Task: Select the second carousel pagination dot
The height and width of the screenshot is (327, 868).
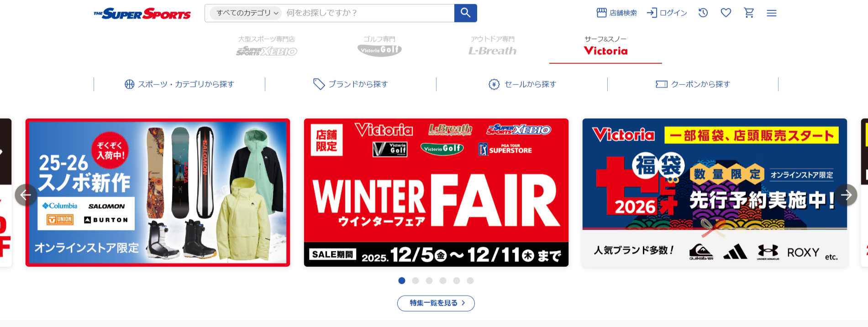Action: [416, 280]
